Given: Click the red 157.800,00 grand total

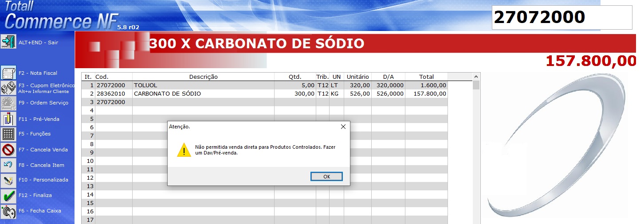Looking at the screenshot, I should (591, 61).
